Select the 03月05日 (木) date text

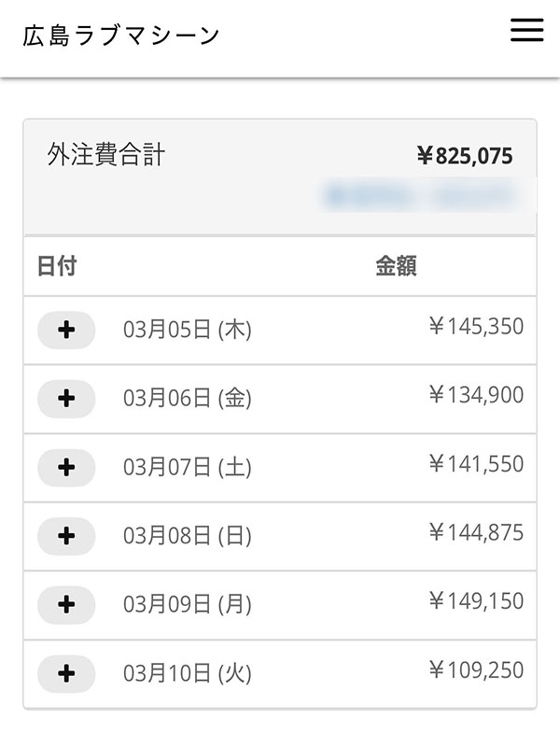click(x=188, y=330)
